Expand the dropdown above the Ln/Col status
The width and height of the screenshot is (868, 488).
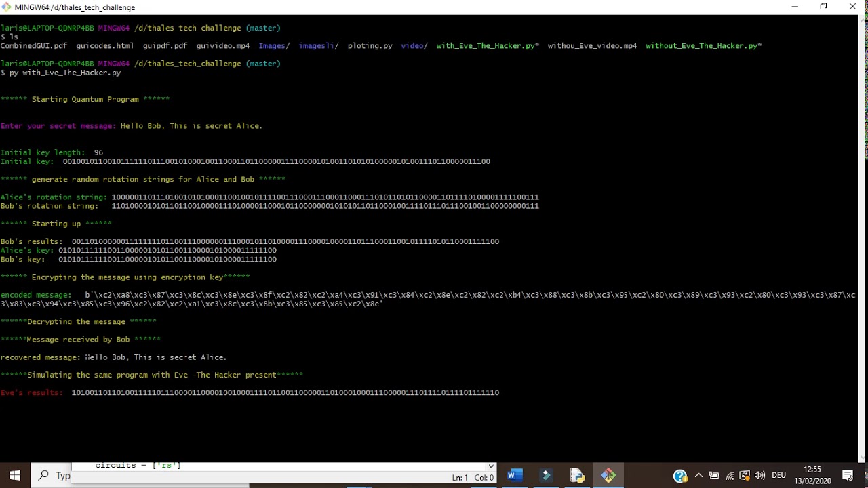coord(491,466)
